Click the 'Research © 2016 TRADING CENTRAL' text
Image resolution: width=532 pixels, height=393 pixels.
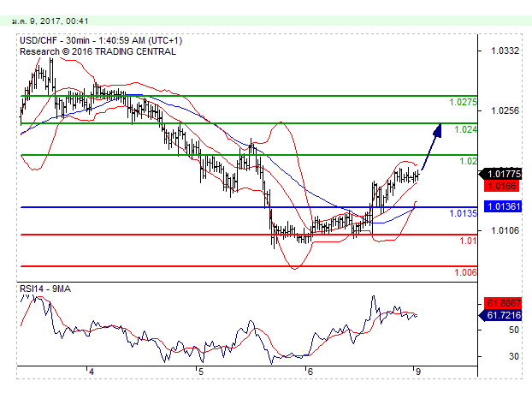(x=98, y=51)
